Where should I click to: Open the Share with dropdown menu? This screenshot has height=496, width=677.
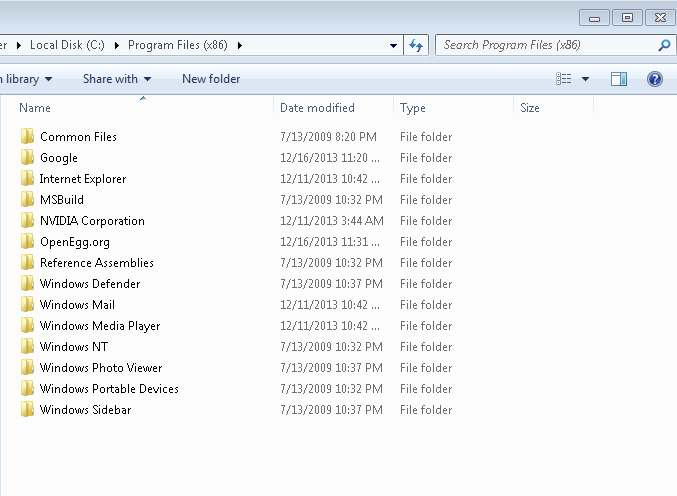pos(117,79)
